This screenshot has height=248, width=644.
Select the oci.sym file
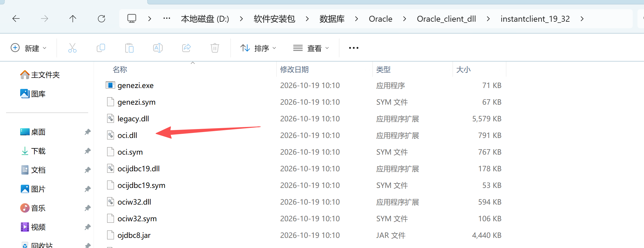click(130, 152)
